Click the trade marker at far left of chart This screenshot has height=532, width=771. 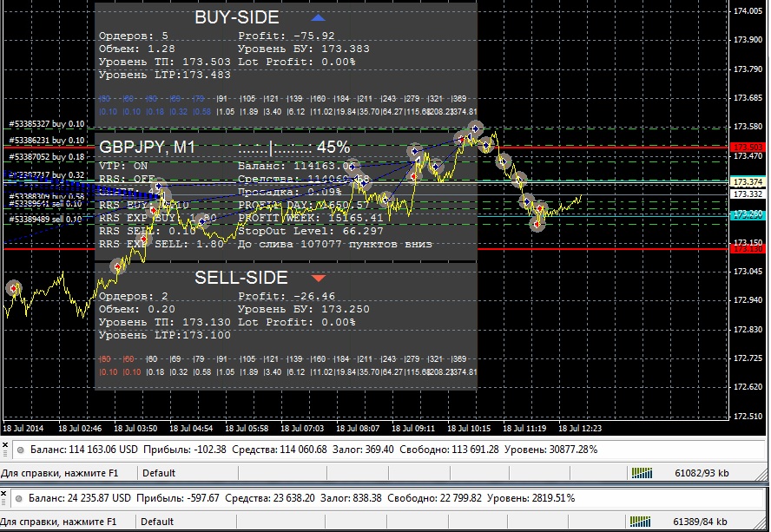click(13, 288)
